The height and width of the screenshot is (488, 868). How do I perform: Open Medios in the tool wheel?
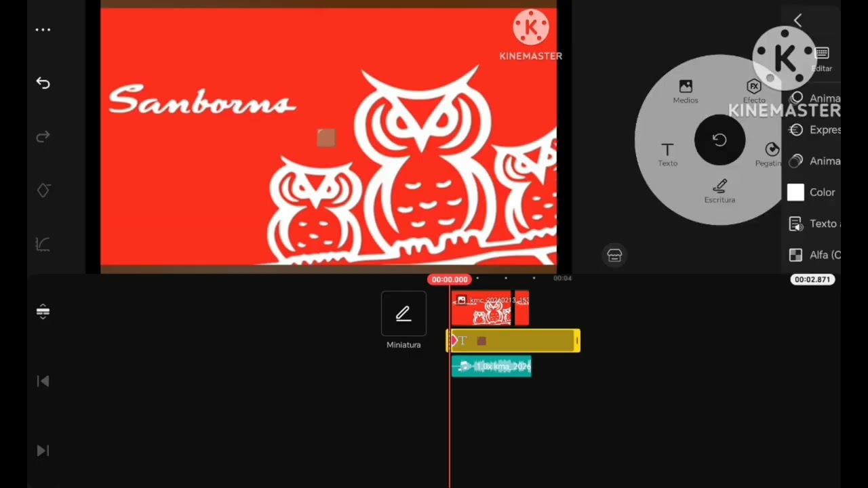(686, 91)
